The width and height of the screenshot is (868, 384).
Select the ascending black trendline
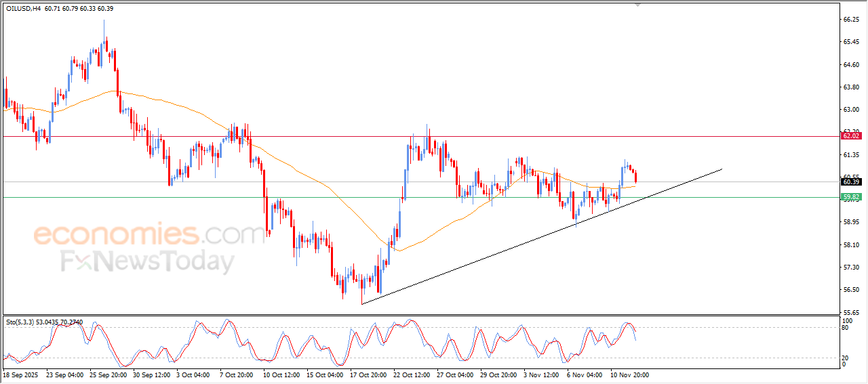[x=542, y=236]
